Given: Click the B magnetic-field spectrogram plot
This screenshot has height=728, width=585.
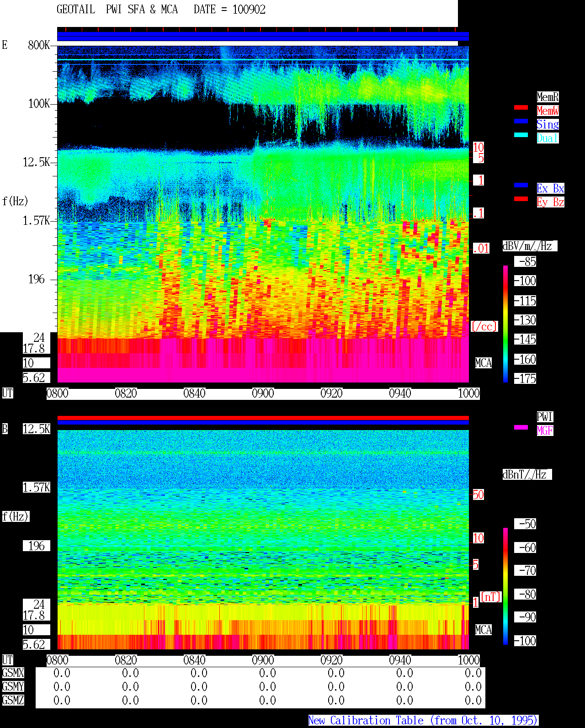Looking at the screenshot, I should click(x=263, y=539).
